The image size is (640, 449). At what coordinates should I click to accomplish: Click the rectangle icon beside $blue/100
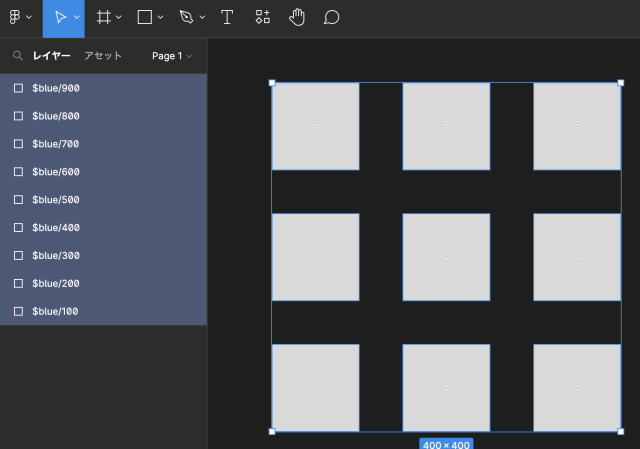pyautogui.click(x=18, y=311)
